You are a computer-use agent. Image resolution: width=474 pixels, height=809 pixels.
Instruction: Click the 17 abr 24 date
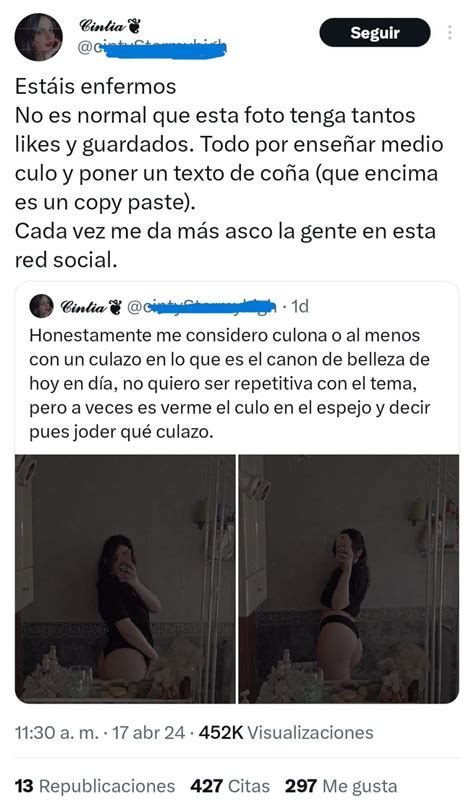point(149,733)
